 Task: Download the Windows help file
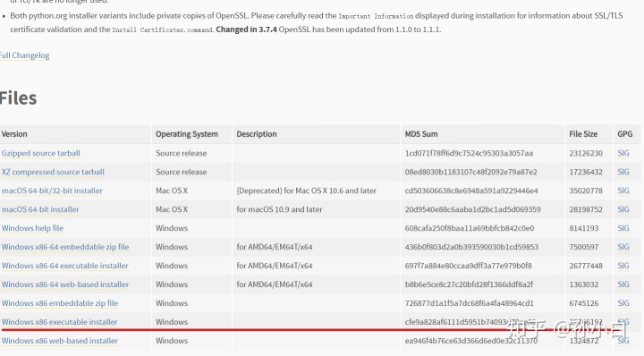click(32, 228)
